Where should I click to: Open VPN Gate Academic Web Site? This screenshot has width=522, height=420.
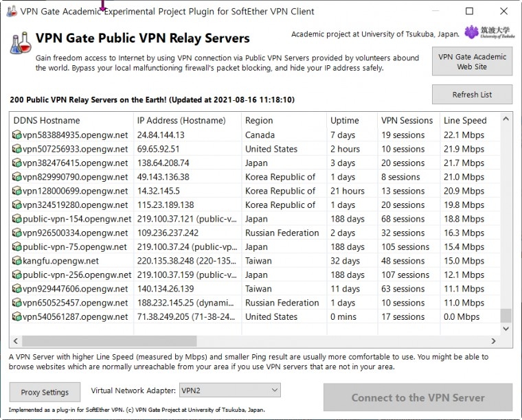pos(472,62)
